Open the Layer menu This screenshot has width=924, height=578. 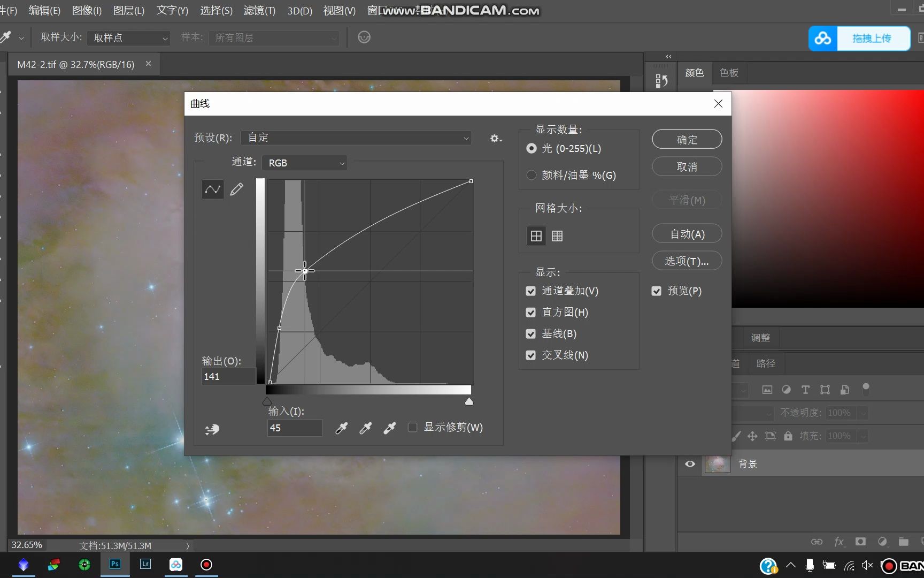point(129,10)
